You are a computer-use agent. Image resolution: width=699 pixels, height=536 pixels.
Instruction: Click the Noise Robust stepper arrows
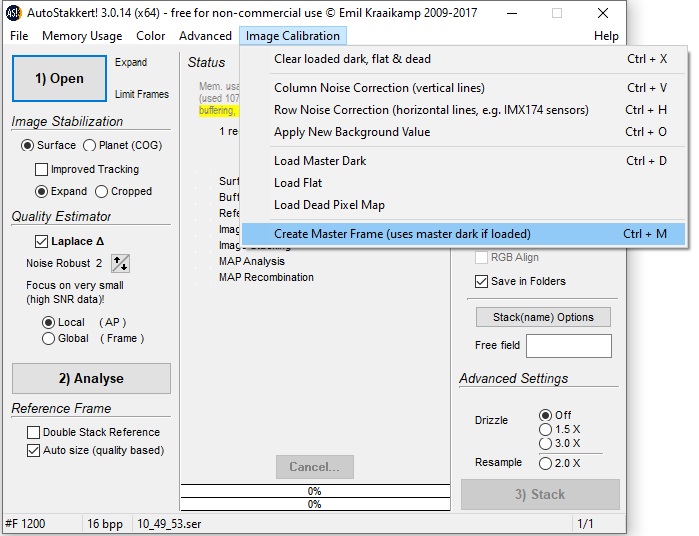point(119,263)
